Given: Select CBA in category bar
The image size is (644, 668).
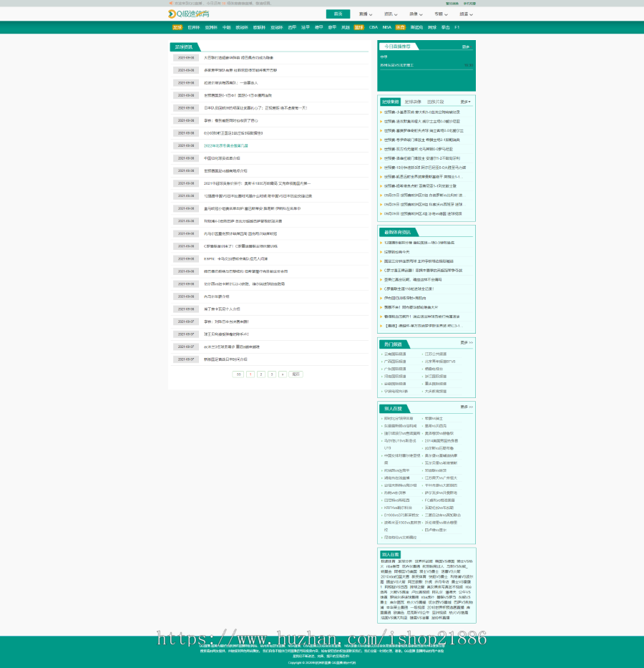Looking at the screenshot, I should tap(374, 27).
